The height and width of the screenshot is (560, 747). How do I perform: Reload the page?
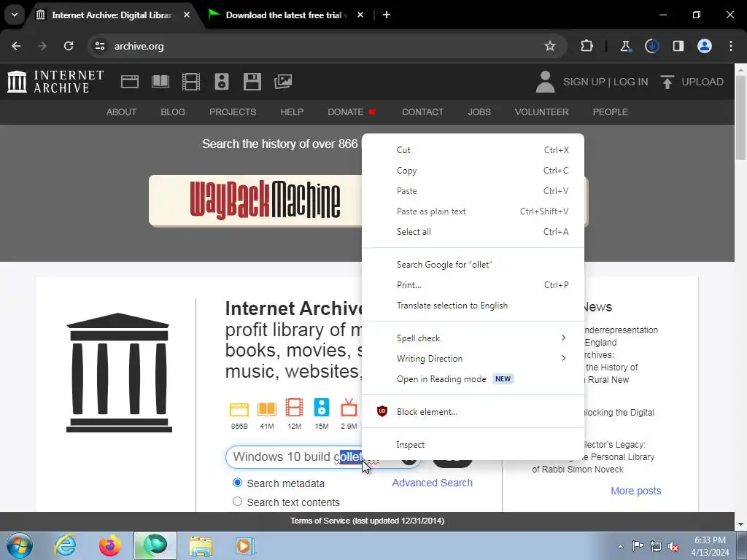tap(69, 46)
